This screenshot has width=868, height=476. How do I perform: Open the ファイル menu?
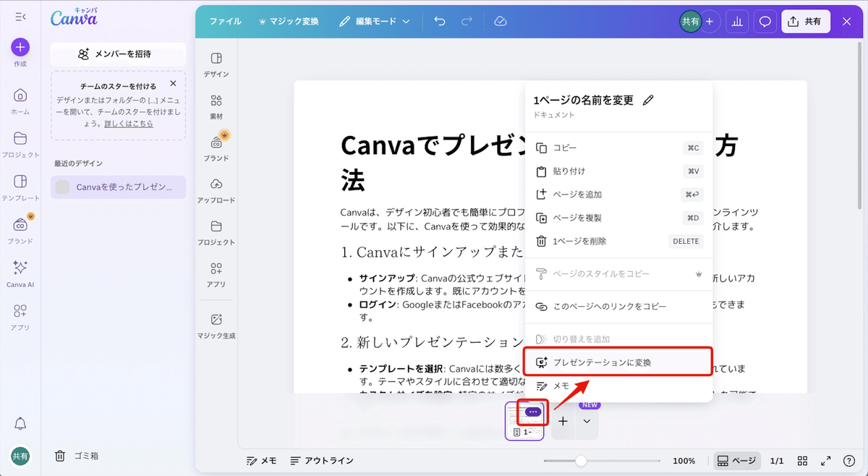(x=225, y=22)
